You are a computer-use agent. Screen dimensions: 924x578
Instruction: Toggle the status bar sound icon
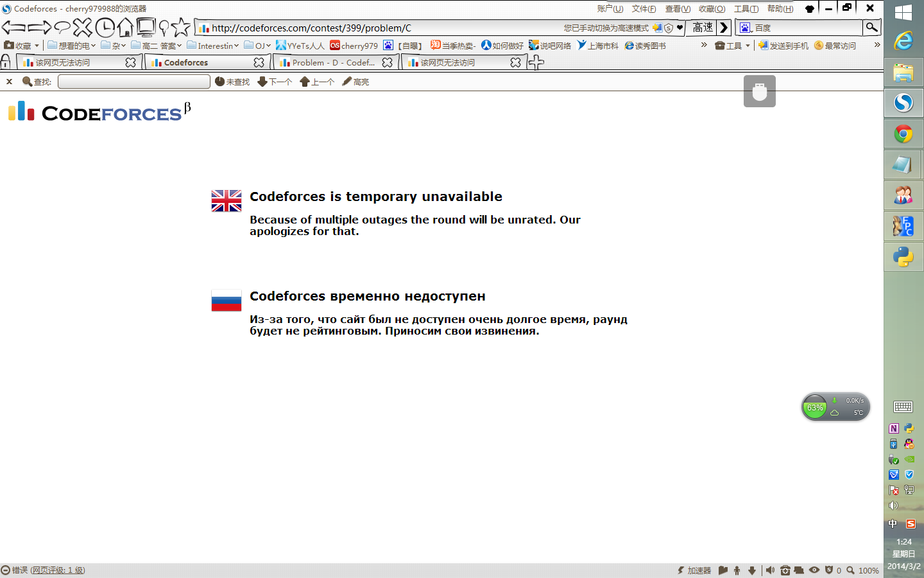pyautogui.click(x=770, y=570)
